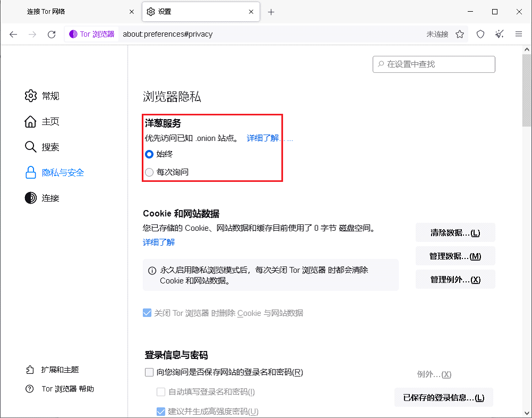Image resolution: width=532 pixels, height=418 pixels.
Task: Enable 向您询问是否保存网站的登录名和密码 checkbox
Action: click(x=149, y=372)
